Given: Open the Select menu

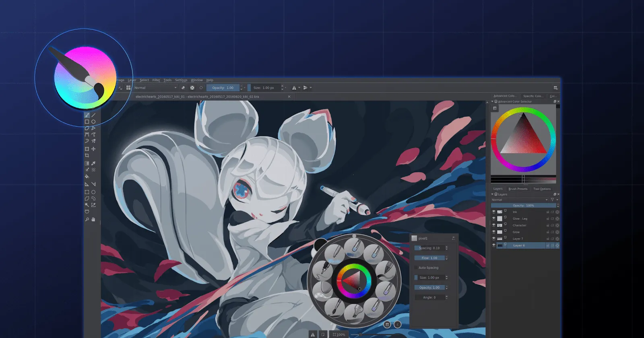Looking at the screenshot, I should pos(144,80).
